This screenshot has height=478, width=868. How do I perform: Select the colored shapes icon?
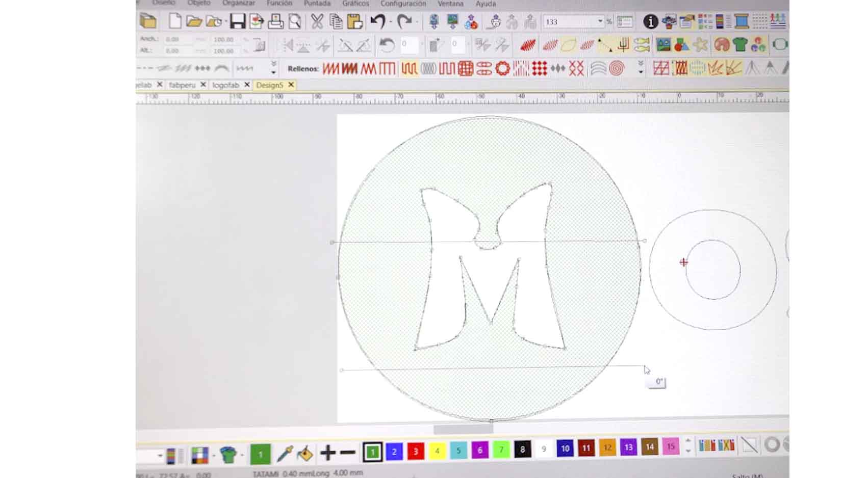coord(682,45)
